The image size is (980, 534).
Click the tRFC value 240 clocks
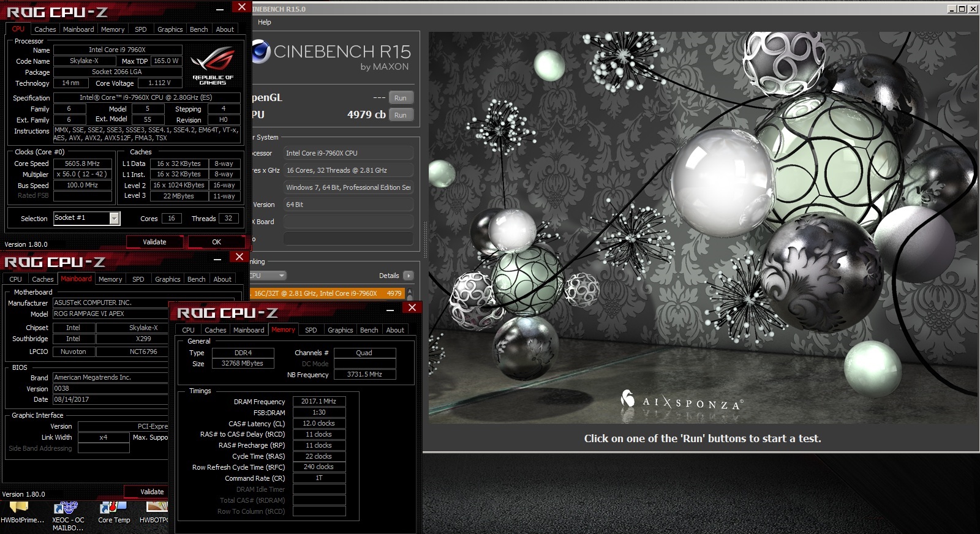(319, 467)
